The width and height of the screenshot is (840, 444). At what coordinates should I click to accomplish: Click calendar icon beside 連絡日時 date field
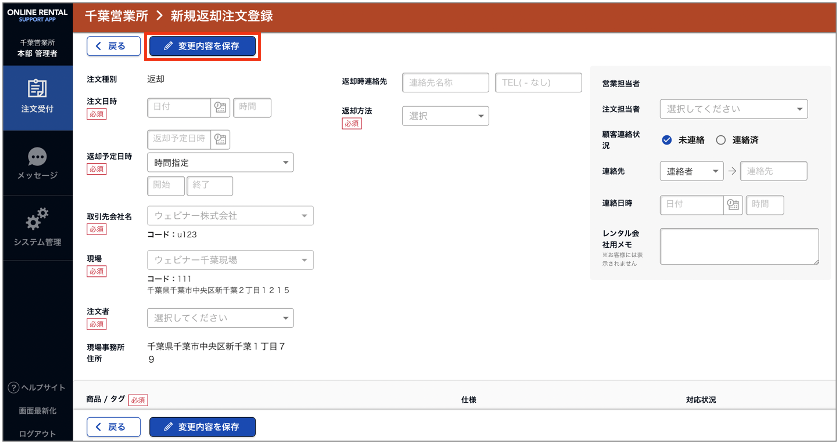[x=733, y=204]
